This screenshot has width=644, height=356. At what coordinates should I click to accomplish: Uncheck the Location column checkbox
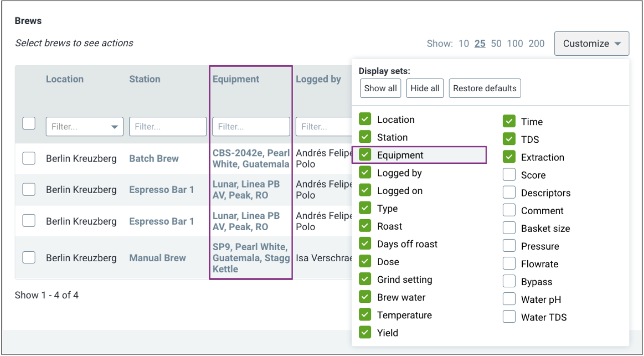365,119
